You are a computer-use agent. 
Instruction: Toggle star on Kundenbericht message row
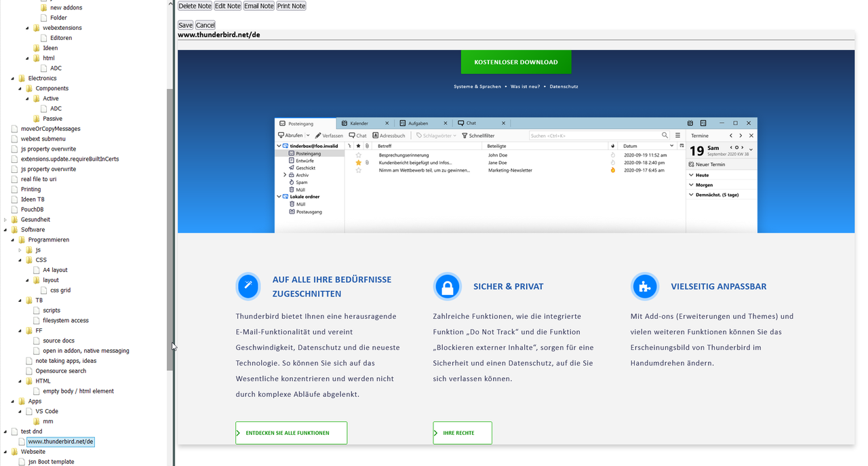(359, 163)
